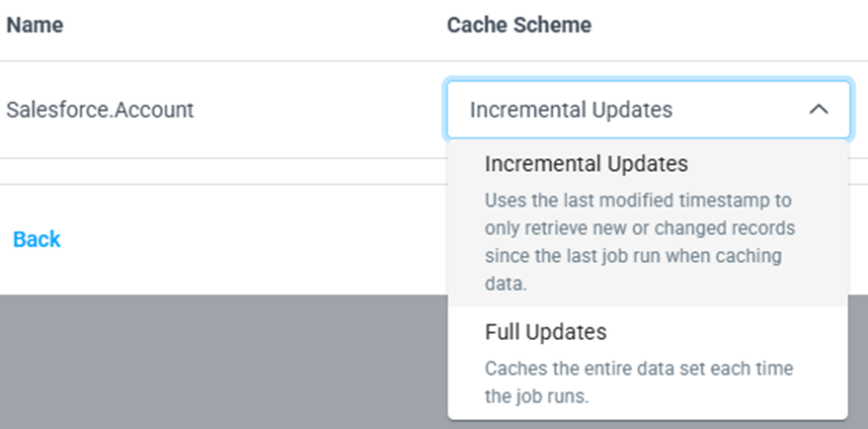Click the Cache Scheme column header
This screenshot has height=429, width=868.
click(x=519, y=26)
